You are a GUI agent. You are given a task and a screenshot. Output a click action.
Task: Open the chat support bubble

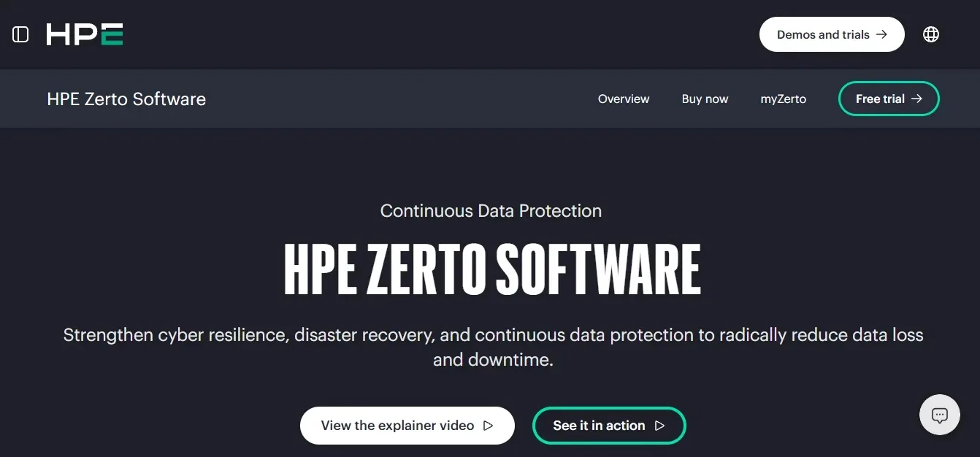click(x=940, y=415)
